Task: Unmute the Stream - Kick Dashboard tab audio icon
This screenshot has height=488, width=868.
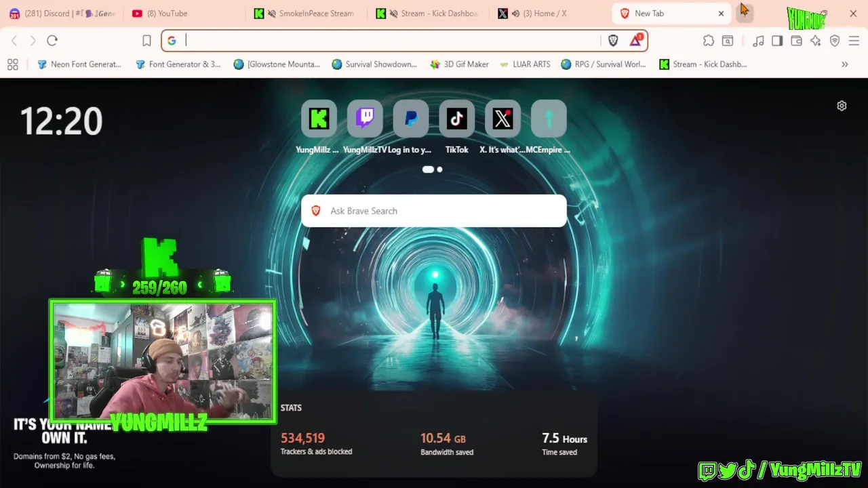Action: pyautogui.click(x=394, y=14)
